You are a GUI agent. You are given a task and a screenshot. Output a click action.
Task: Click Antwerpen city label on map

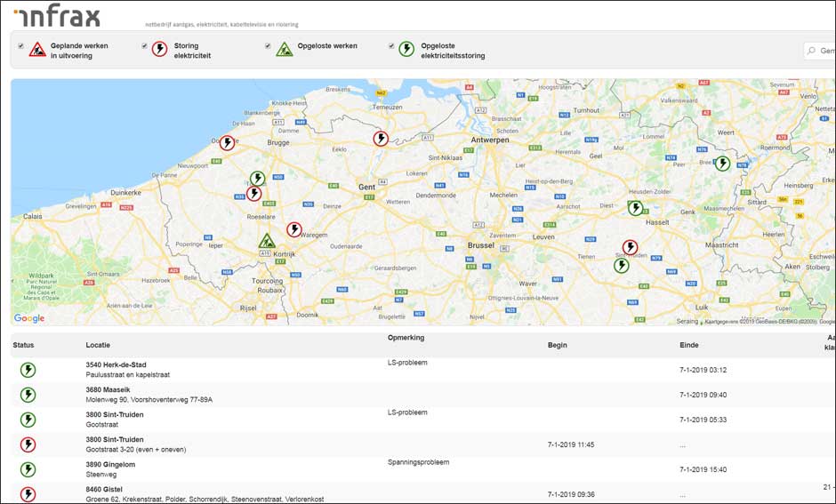click(x=489, y=140)
